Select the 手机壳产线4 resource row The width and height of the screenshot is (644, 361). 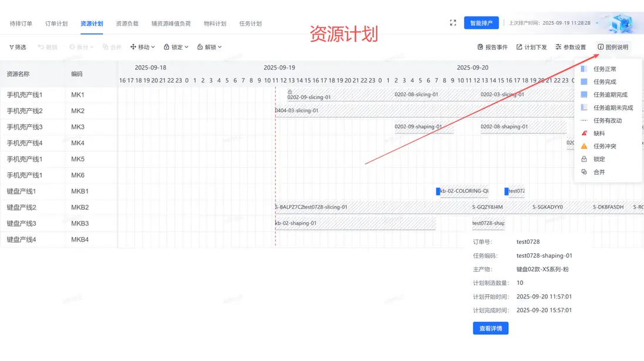[59, 143]
